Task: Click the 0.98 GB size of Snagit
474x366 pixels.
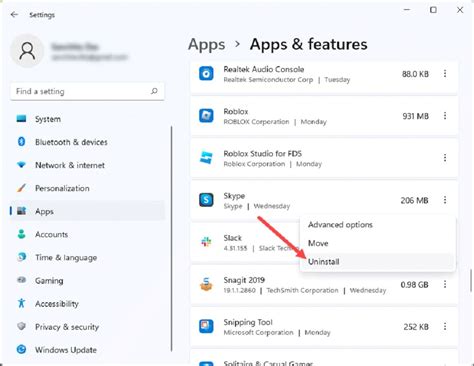Action: click(x=414, y=285)
